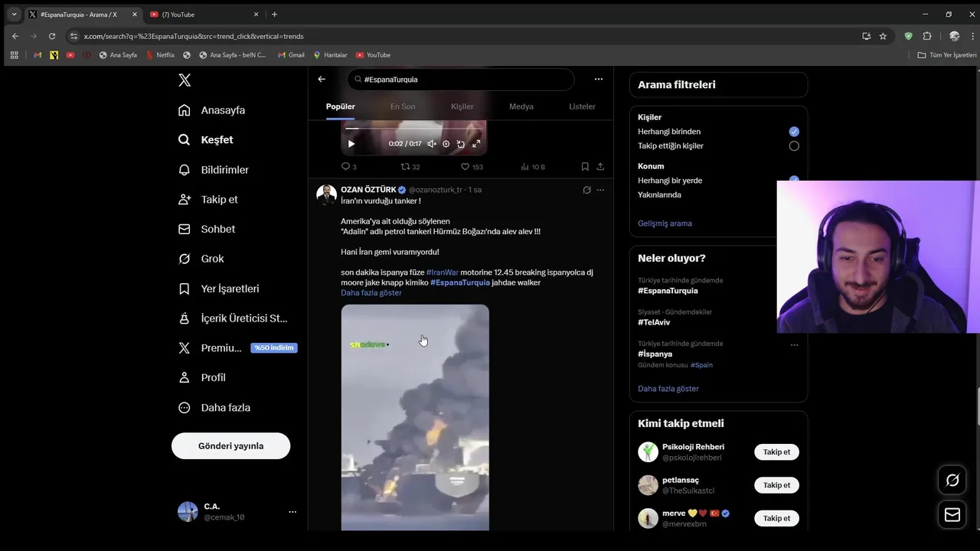Open search options three-dot menu

[x=599, y=79]
